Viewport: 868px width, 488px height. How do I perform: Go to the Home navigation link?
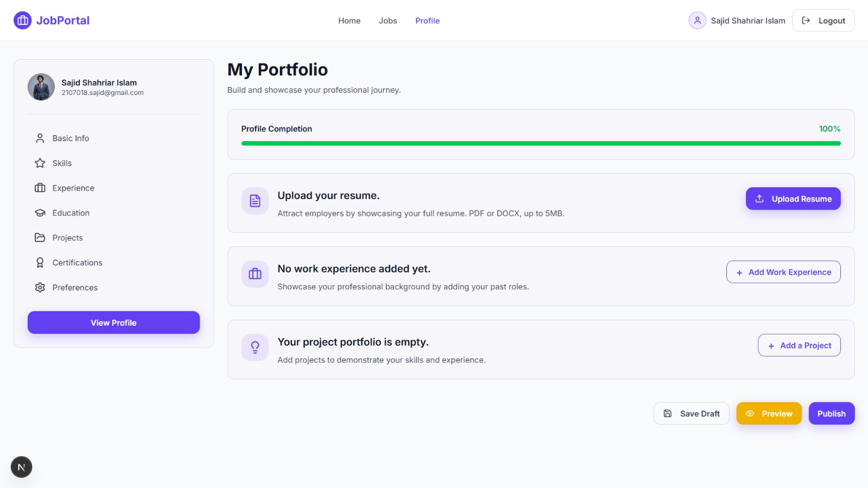pyautogui.click(x=349, y=21)
